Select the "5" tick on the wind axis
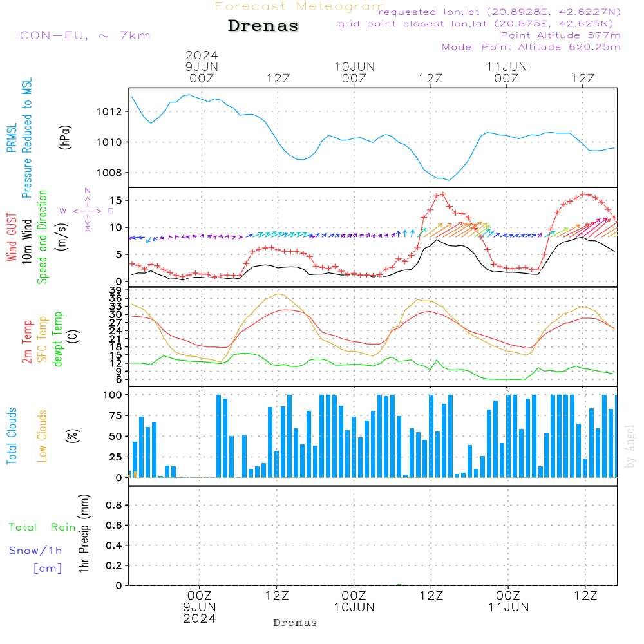The width and height of the screenshot is (644, 644). point(120,254)
